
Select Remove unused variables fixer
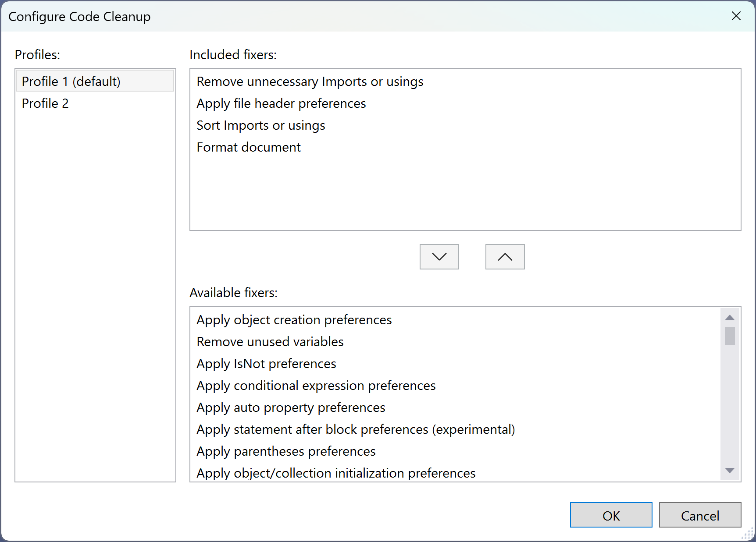[x=270, y=342]
